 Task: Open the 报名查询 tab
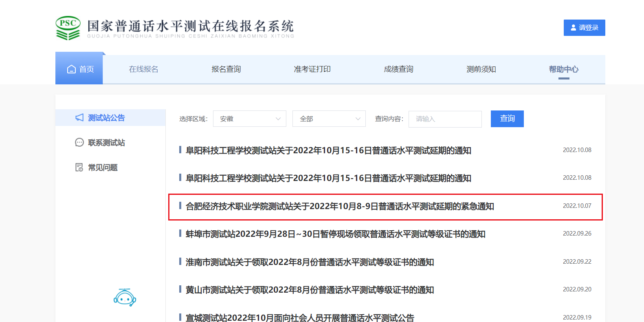[x=226, y=69]
